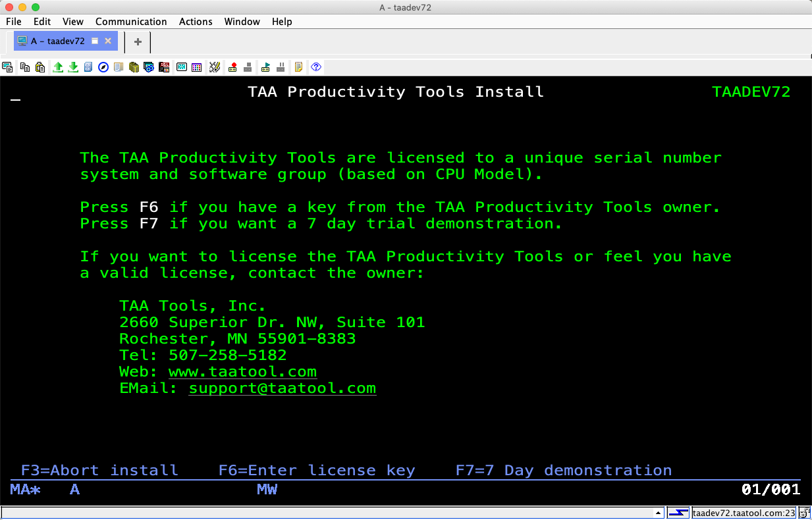Open the Help menu
Image resolution: width=812 pixels, height=520 pixels.
click(281, 22)
